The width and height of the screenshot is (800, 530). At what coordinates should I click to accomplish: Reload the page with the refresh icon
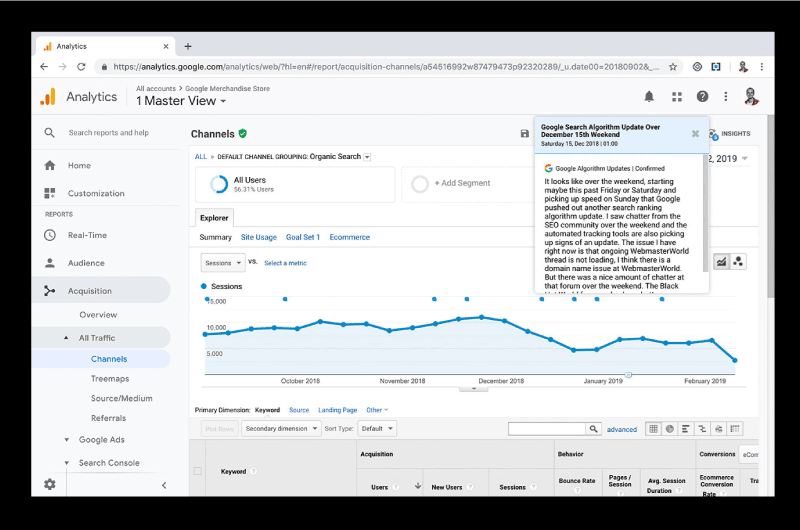point(81,67)
